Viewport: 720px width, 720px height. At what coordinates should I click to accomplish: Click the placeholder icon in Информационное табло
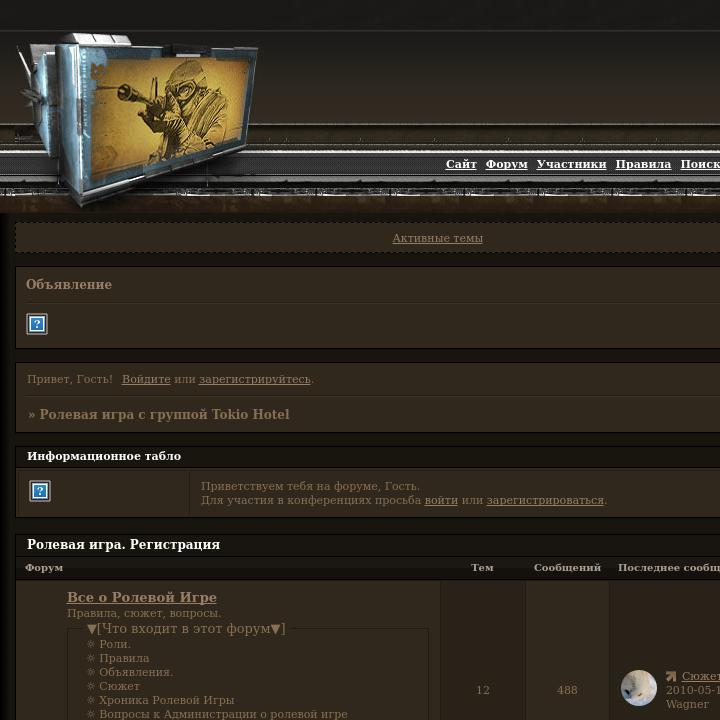pos(40,491)
